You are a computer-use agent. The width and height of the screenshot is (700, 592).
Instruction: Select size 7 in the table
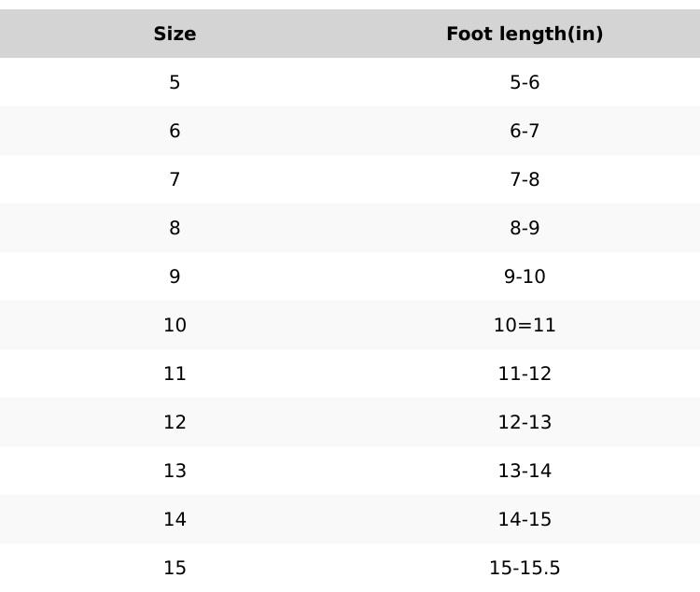[x=175, y=180]
